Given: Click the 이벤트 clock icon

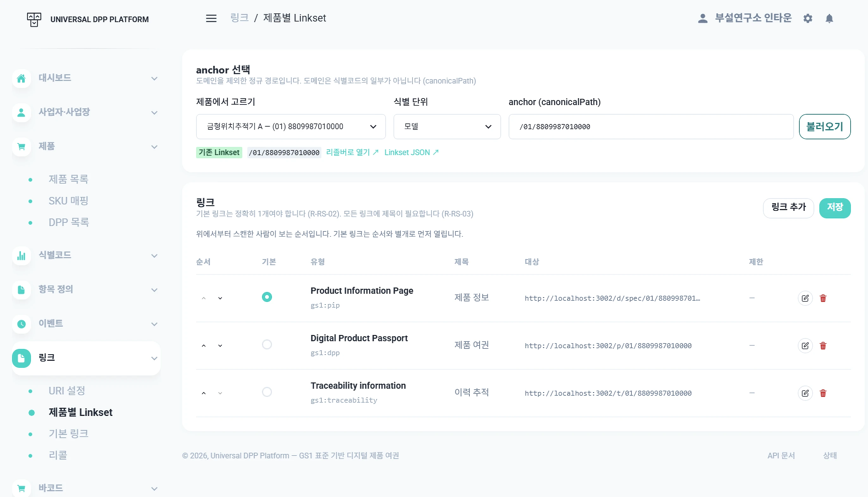Looking at the screenshot, I should tap(21, 324).
